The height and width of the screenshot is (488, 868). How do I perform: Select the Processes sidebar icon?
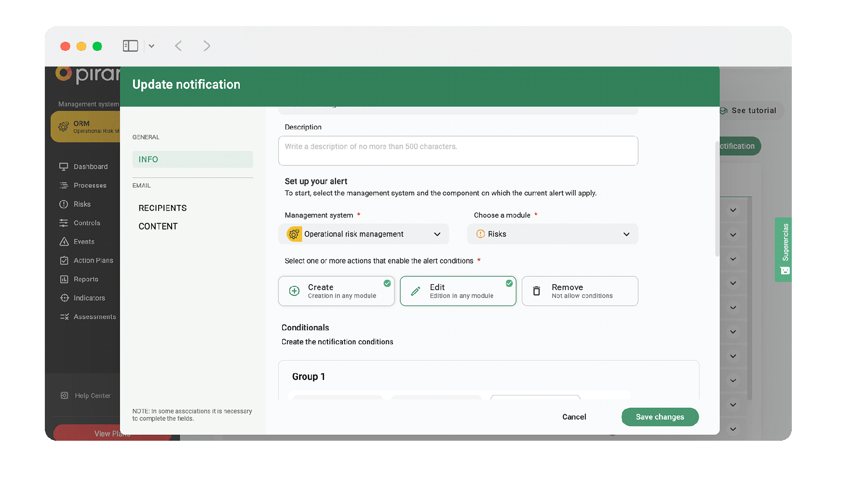click(x=64, y=185)
